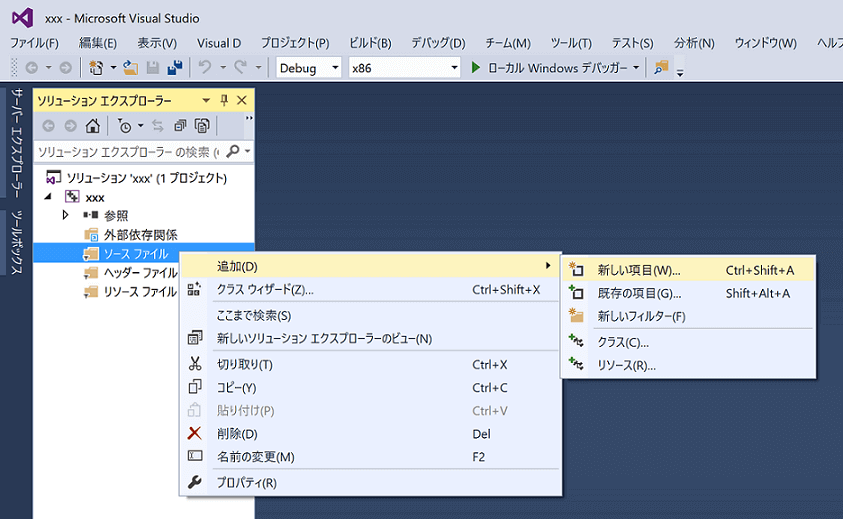Click the wrench Properties icon
The height and width of the screenshot is (519, 843).
pos(195,482)
